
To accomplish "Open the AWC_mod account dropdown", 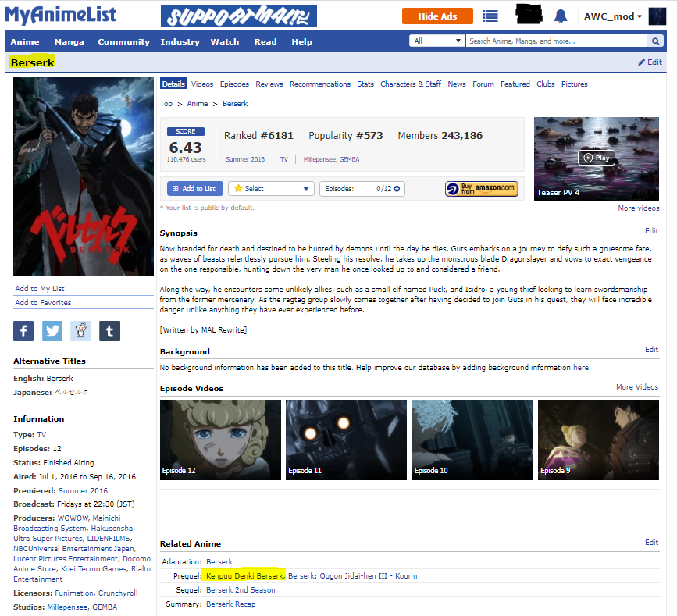I will click(x=613, y=16).
